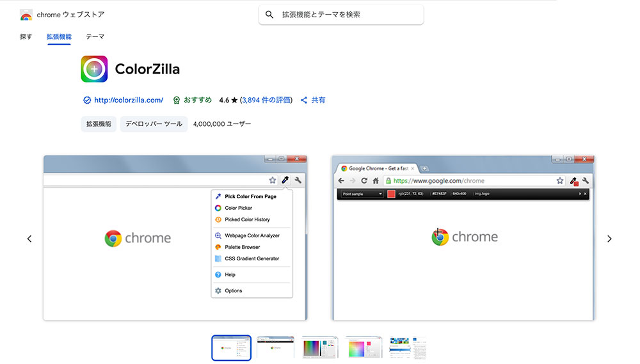Open the 探す tab
Viewport: 640px width, 364px height.
[x=26, y=36]
